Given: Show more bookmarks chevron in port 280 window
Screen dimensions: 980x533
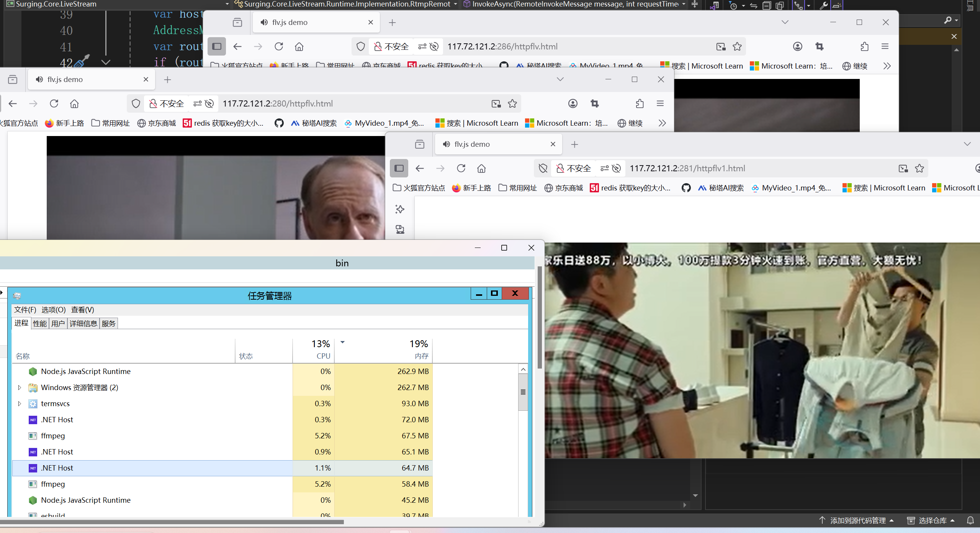Looking at the screenshot, I should (x=662, y=123).
